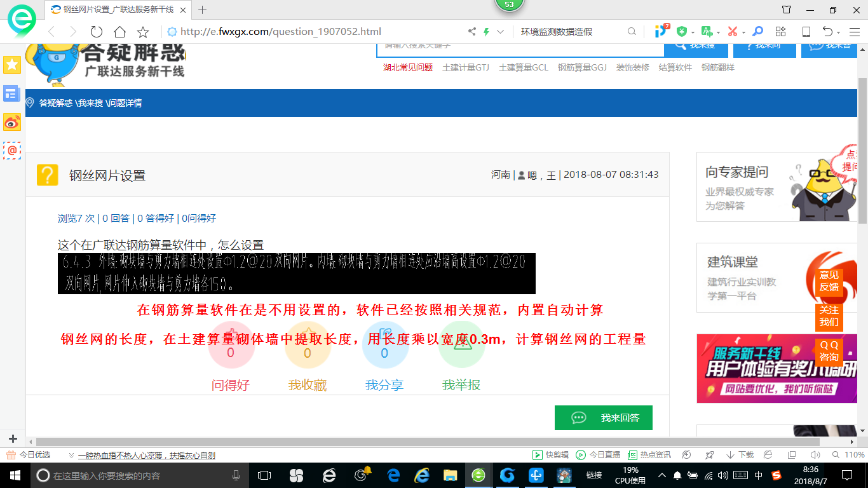
Task: Click the page horizontal scrollbar
Action: (428, 442)
